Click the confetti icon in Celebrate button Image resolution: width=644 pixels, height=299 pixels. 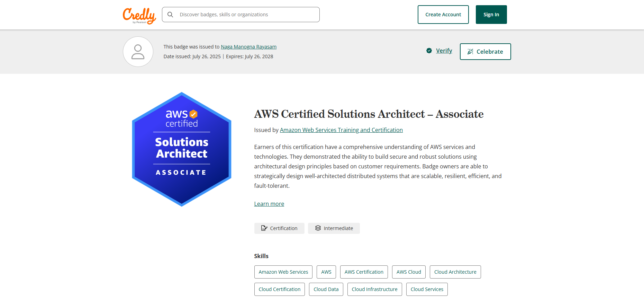tap(470, 52)
